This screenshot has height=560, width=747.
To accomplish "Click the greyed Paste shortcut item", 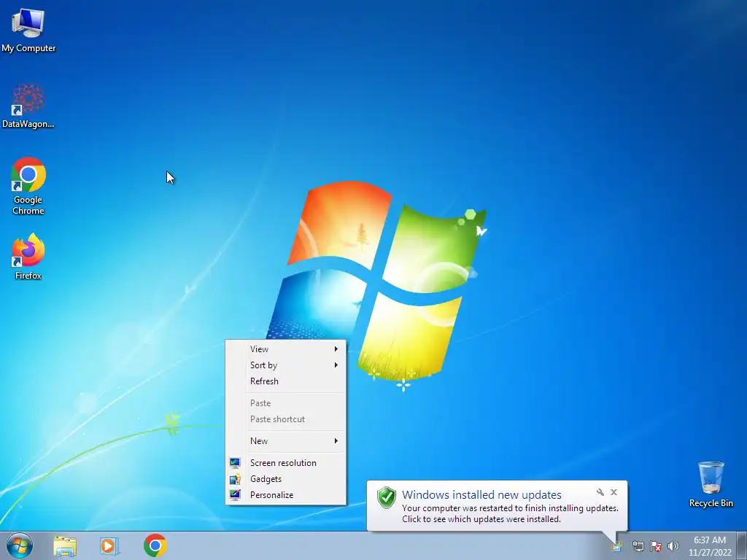I will [285, 419].
